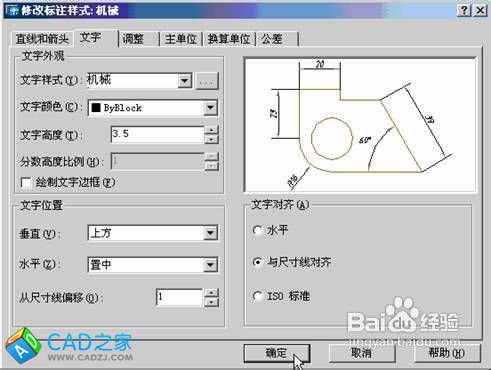The height and width of the screenshot is (370, 491).
Task: Select the 水平 text alignment radio button
Action: [257, 230]
